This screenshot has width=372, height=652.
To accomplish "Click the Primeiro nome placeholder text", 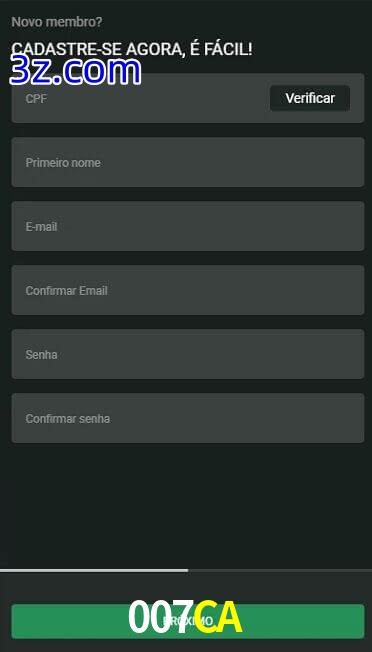I will click(x=63, y=163).
